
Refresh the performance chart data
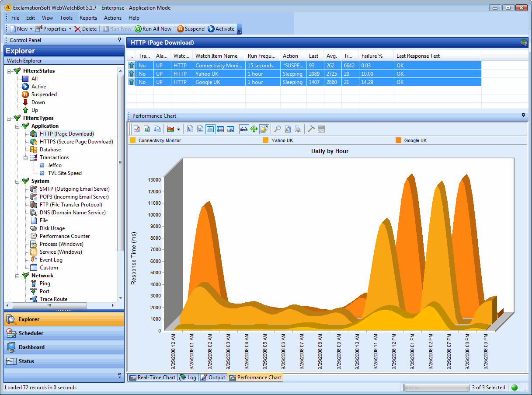pyautogui.click(x=146, y=129)
